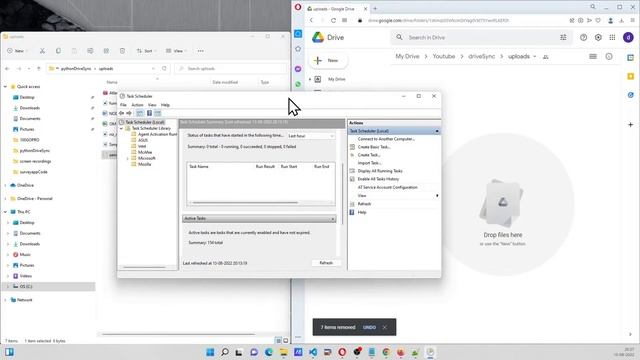
Task: Open the Action menu in Task Scheduler
Action: tap(137, 105)
